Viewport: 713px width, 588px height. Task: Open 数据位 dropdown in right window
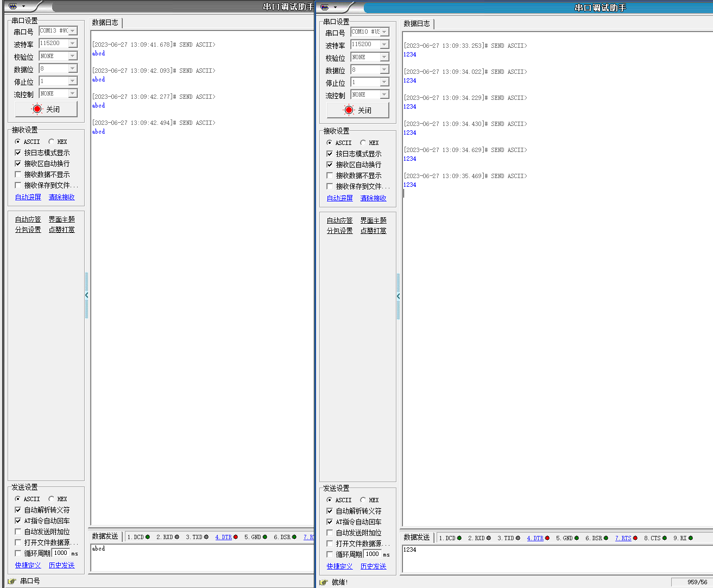tap(384, 69)
